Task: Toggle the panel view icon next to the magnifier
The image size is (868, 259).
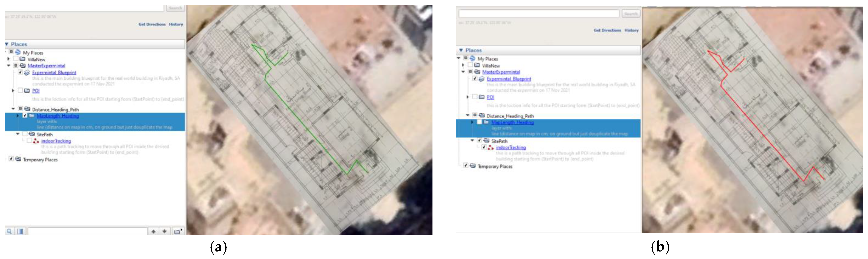Action: click(20, 231)
